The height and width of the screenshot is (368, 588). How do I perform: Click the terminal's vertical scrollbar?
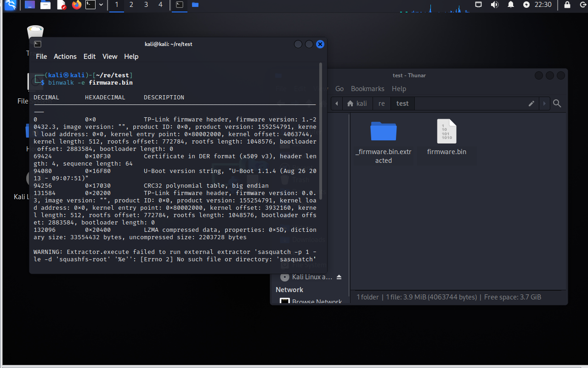321,131
